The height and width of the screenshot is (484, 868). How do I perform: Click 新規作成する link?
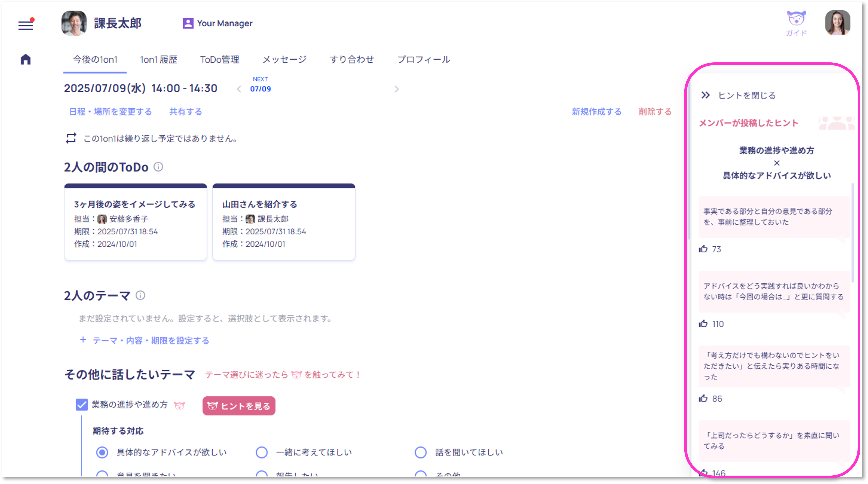(597, 112)
